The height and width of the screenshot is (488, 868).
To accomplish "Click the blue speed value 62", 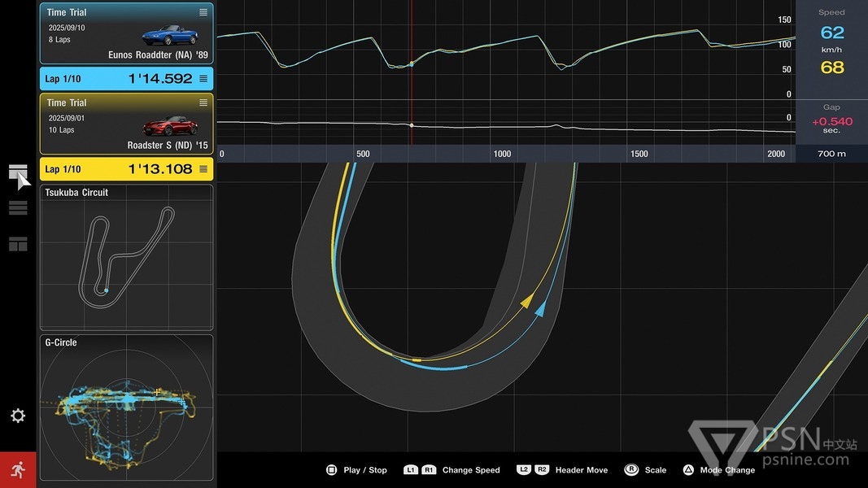I will pyautogui.click(x=832, y=33).
